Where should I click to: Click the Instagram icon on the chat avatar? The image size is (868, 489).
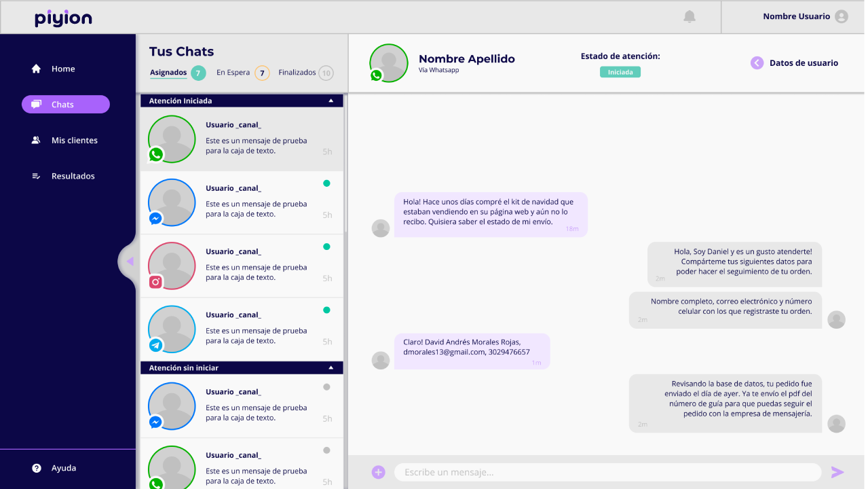[x=156, y=282]
